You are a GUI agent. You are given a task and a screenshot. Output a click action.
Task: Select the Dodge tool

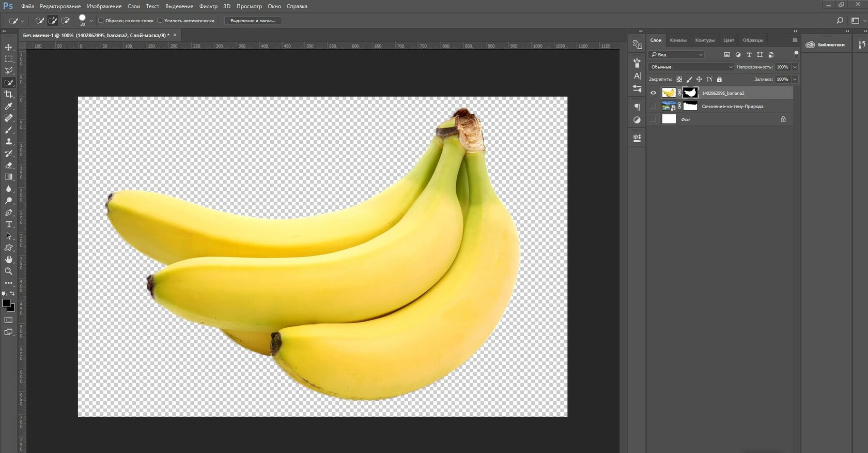click(9, 201)
